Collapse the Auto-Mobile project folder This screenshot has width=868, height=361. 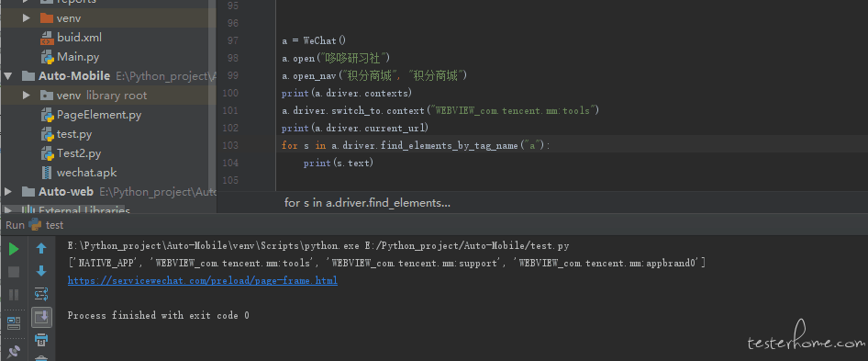pyautogui.click(x=7, y=76)
